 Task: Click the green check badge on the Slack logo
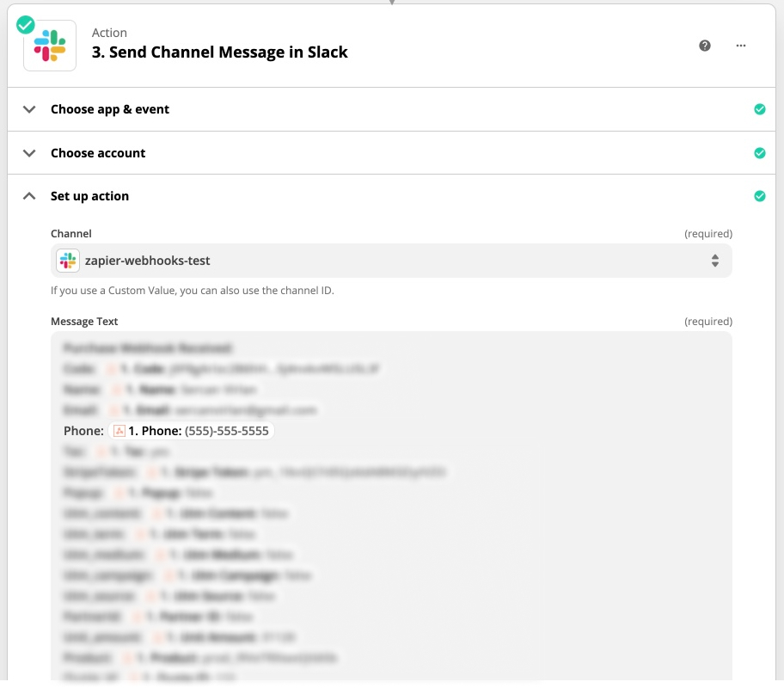pos(26,25)
